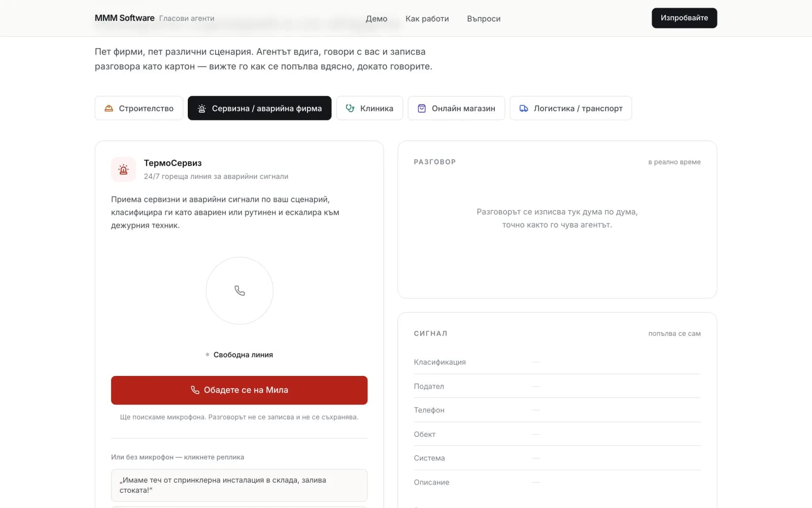Click the truck icon on Логистика tab

(524, 108)
